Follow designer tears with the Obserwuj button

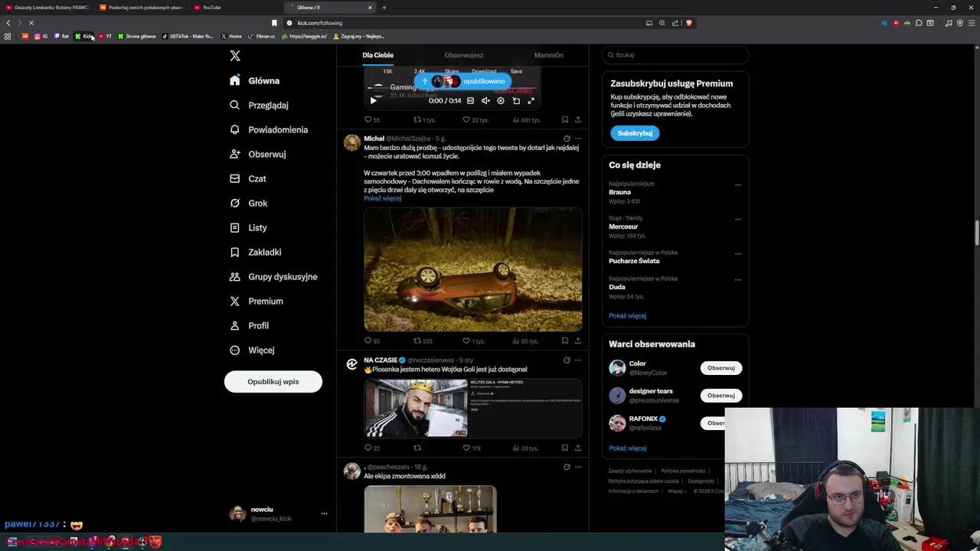pos(720,396)
